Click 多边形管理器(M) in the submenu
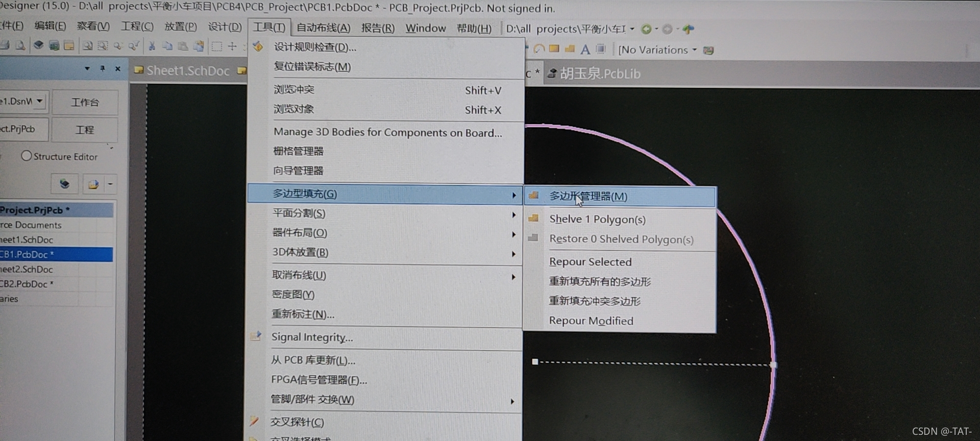 (x=620, y=197)
